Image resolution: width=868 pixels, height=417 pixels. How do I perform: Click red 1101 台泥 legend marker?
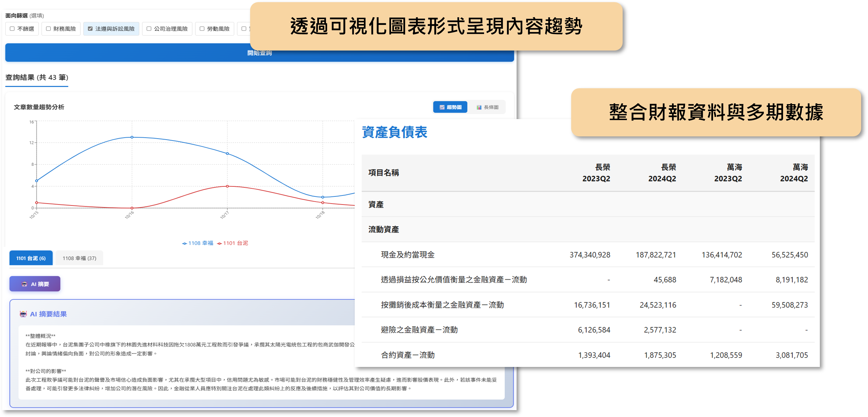point(219,243)
